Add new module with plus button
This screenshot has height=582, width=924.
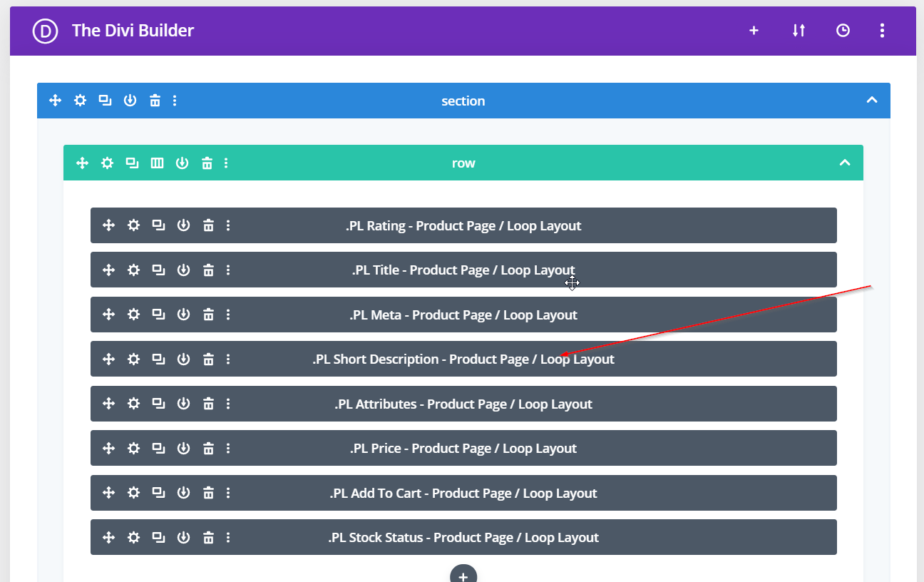[463, 575]
